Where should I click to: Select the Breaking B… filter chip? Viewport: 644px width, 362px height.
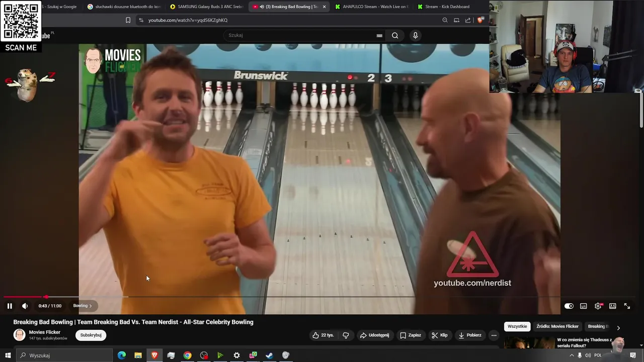(x=598, y=326)
